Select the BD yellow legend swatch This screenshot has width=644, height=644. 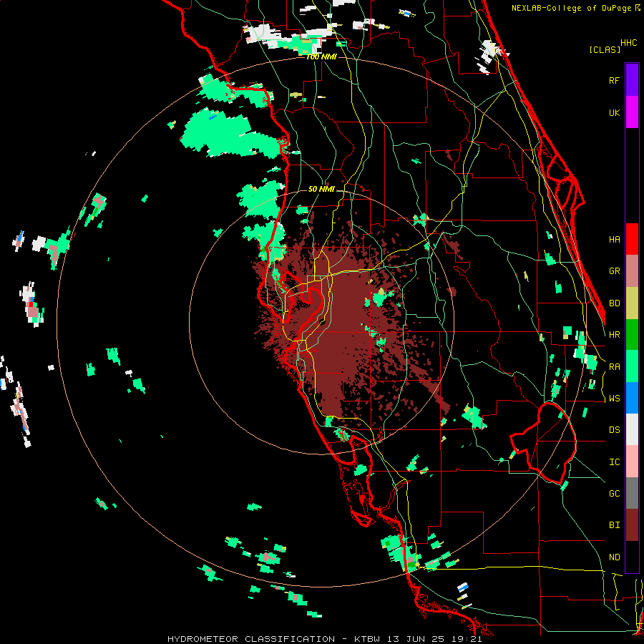(x=632, y=303)
